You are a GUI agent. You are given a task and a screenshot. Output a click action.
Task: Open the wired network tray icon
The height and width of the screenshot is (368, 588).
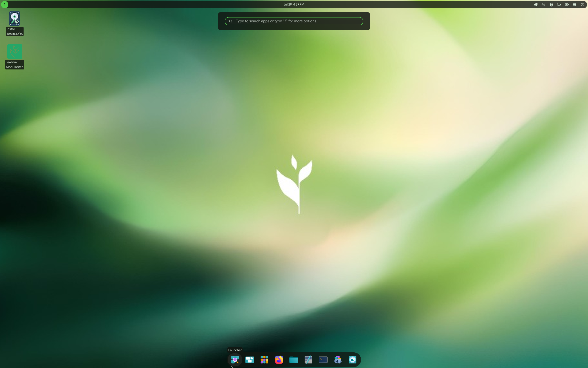point(559,4)
